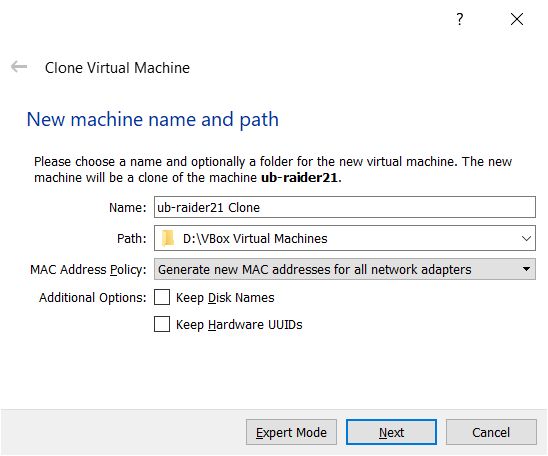Close the Clone Virtual Machine dialog
Image resolution: width=548 pixels, height=456 pixels.
coord(517,19)
